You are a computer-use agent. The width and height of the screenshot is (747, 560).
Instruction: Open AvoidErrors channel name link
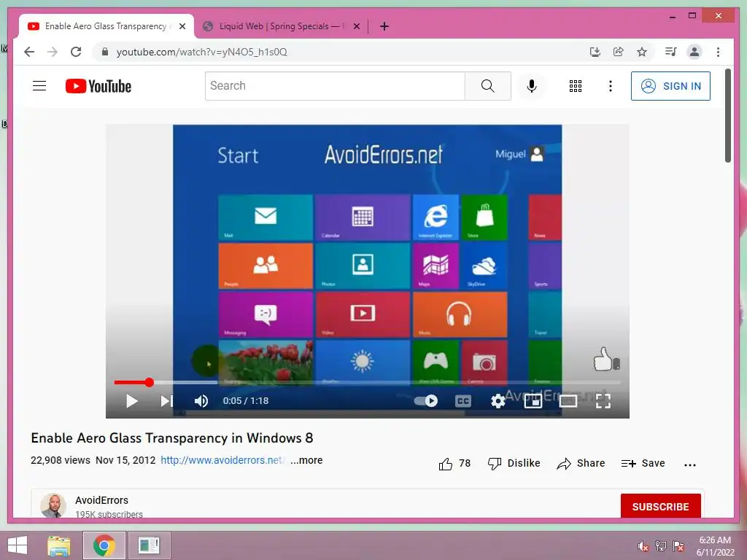pos(101,500)
